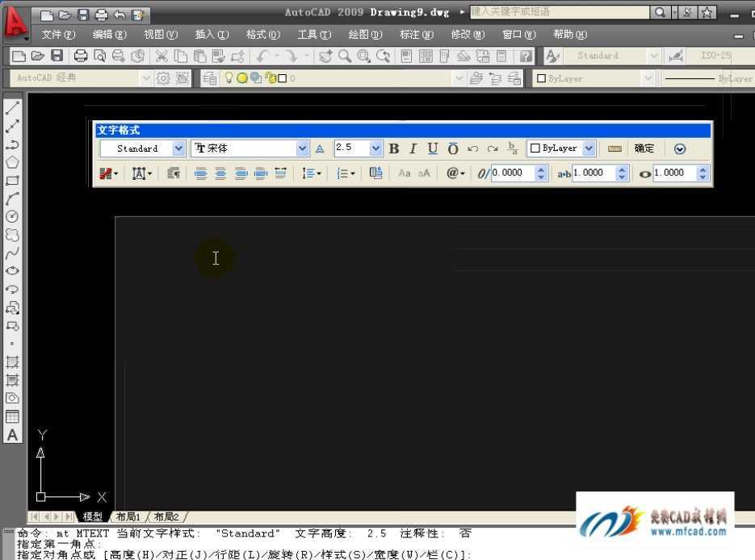Click the layer color swatch next to 0
Image resolution: width=755 pixels, height=560 pixels.
pyautogui.click(x=283, y=78)
